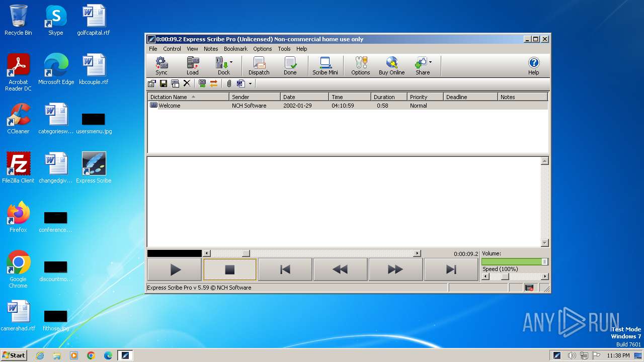Click the delete X small icon

coord(187,83)
